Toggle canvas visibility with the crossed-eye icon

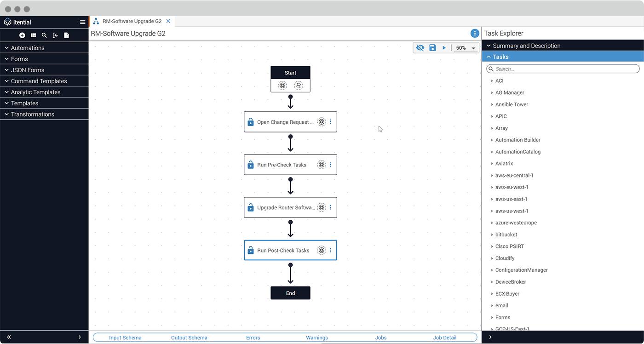[420, 47]
